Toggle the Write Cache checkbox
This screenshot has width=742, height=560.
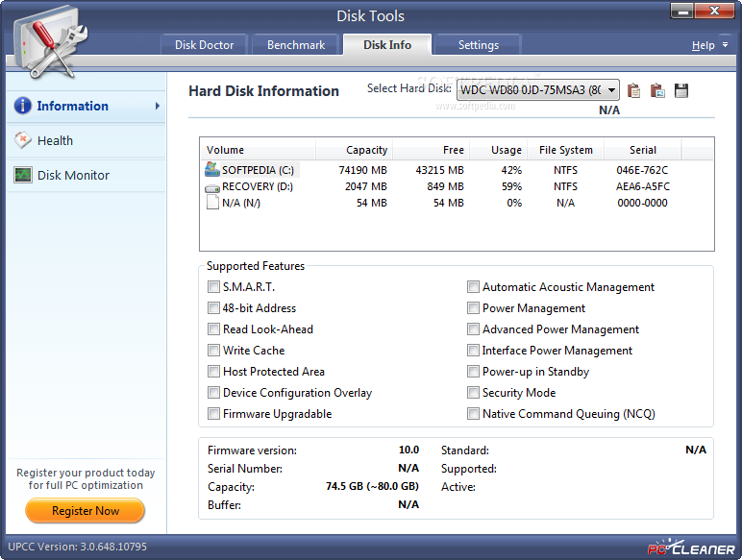(x=213, y=350)
